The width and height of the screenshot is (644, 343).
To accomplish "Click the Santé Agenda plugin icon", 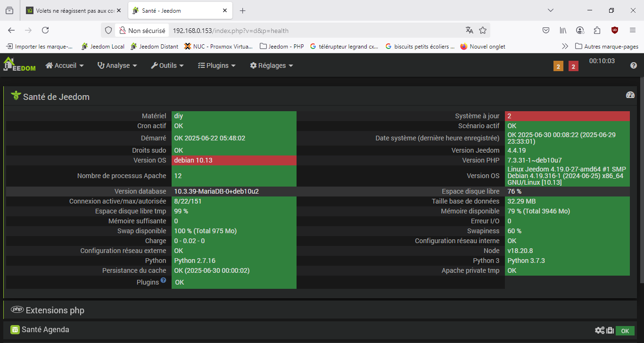I will [x=15, y=330].
